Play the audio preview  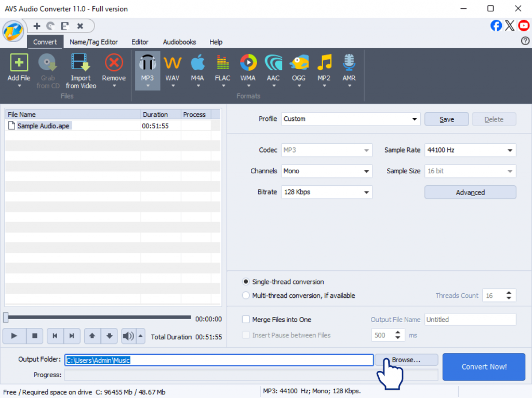pyautogui.click(x=14, y=336)
